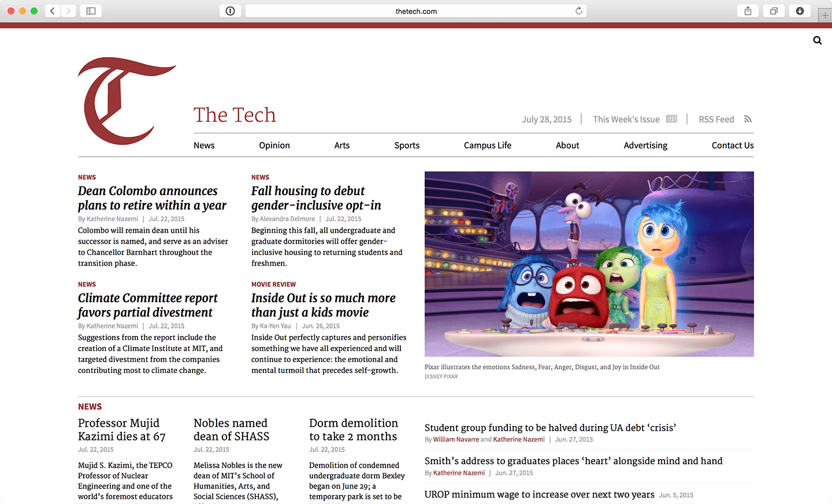Click The Tech red T logo

(126, 100)
